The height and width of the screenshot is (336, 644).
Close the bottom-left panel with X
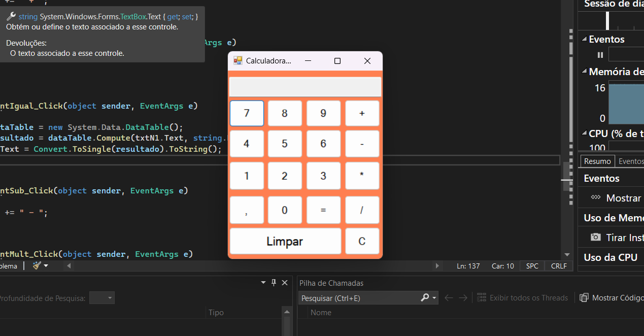[285, 283]
